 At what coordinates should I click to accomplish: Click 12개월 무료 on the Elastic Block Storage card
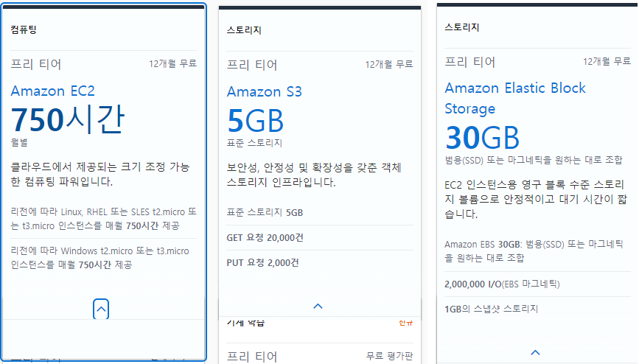(x=607, y=62)
